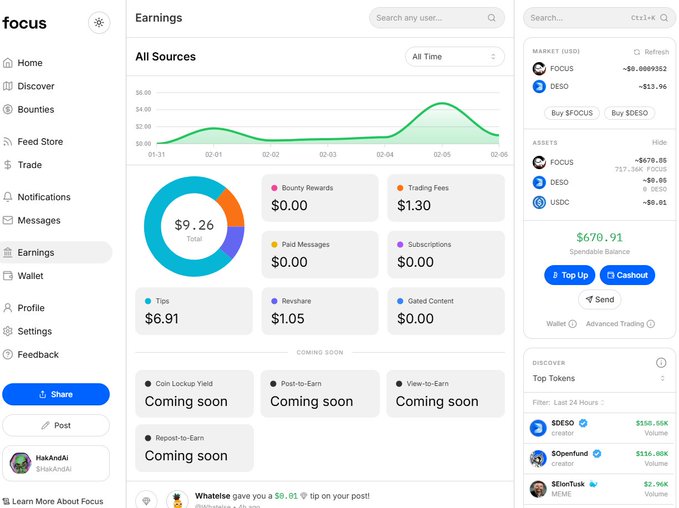Click the purple donut chart segment
Viewport: 679px width, 508px height.
[x=234, y=241]
